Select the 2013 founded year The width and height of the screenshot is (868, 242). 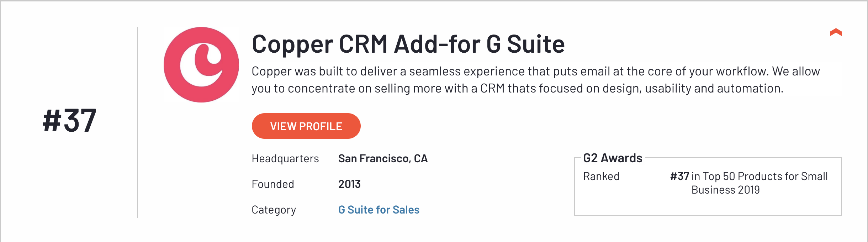349,184
